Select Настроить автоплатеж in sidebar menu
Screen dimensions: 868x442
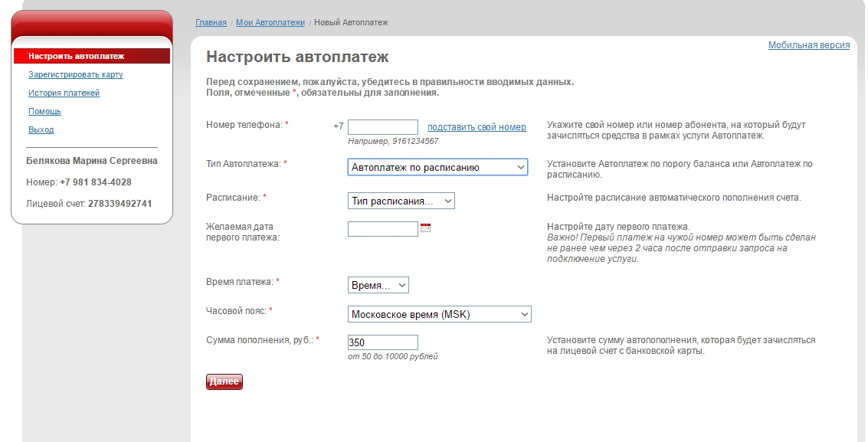click(76, 56)
